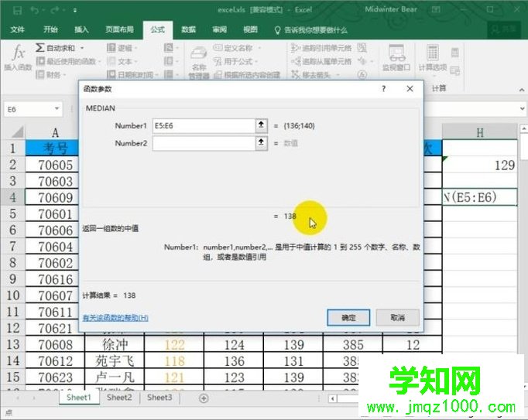Open the Financial functions icon
The image size is (528, 420).
pyautogui.click(x=40, y=74)
